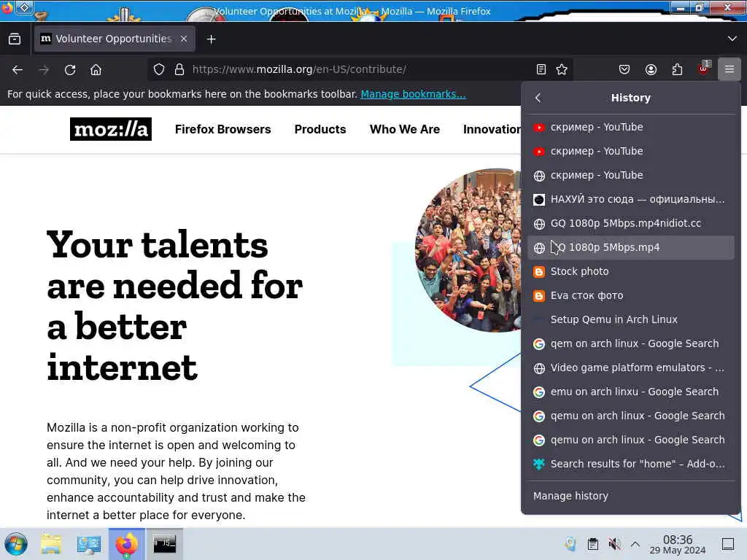Click the Firefox taskbar icon

pos(126,544)
